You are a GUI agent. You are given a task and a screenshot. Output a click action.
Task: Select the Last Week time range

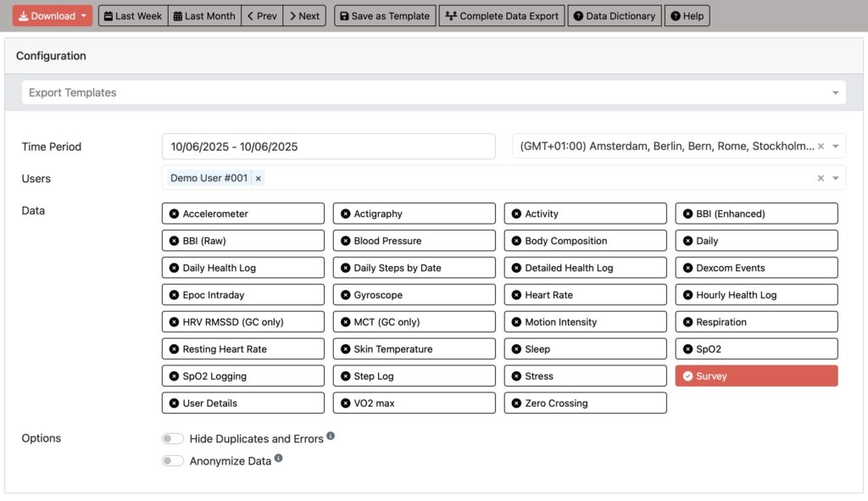click(133, 16)
